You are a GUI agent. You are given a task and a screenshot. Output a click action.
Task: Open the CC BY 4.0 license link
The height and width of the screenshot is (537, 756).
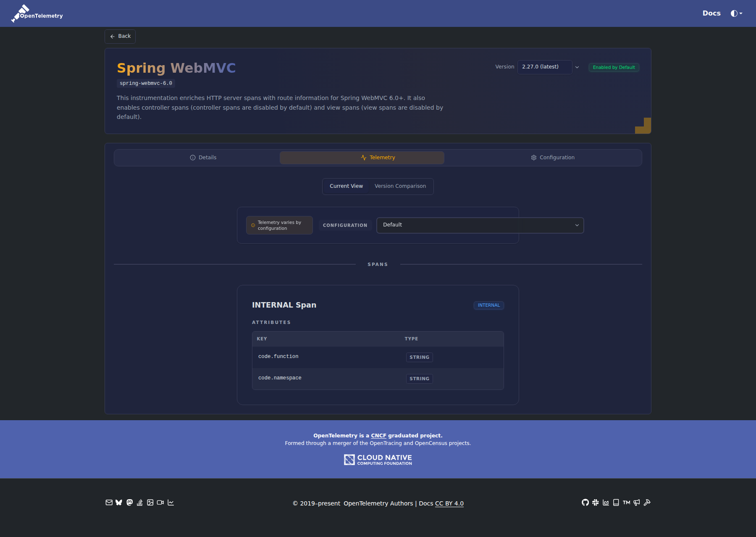click(449, 503)
